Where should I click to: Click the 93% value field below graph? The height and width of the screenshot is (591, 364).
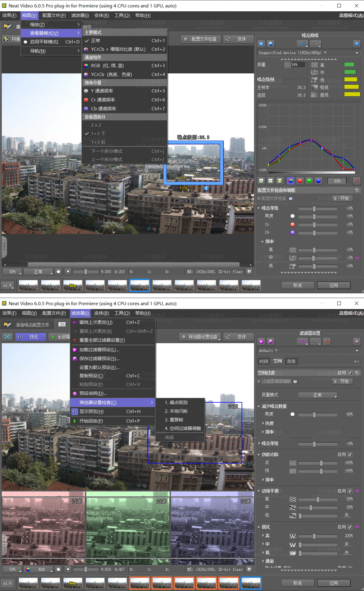point(337,181)
